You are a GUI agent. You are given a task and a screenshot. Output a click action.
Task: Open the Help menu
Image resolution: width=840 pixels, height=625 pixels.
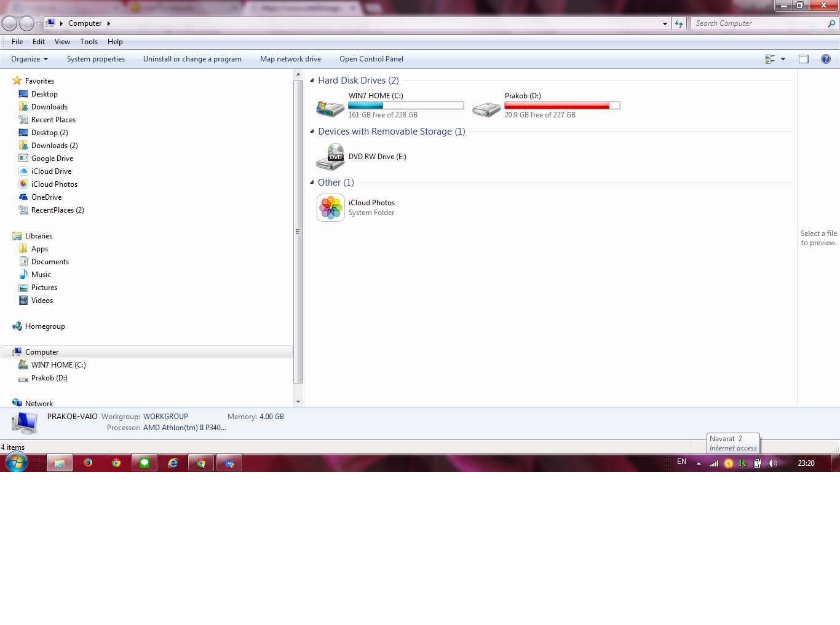click(x=115, y=42)
